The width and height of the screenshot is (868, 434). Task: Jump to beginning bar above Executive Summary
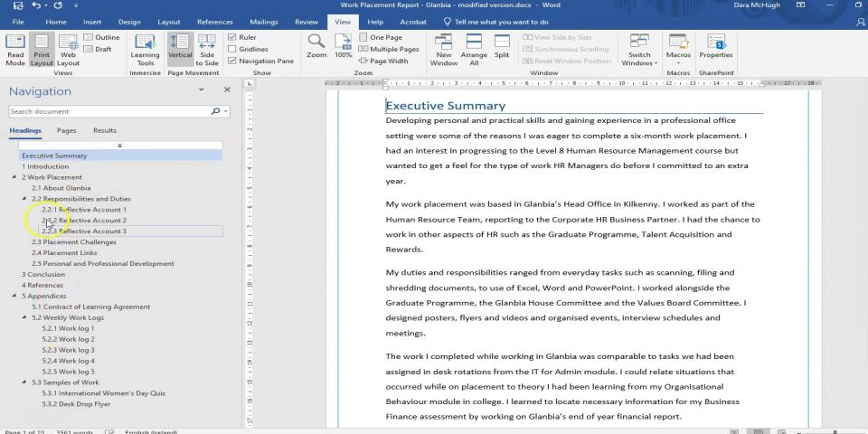[120, 146]
